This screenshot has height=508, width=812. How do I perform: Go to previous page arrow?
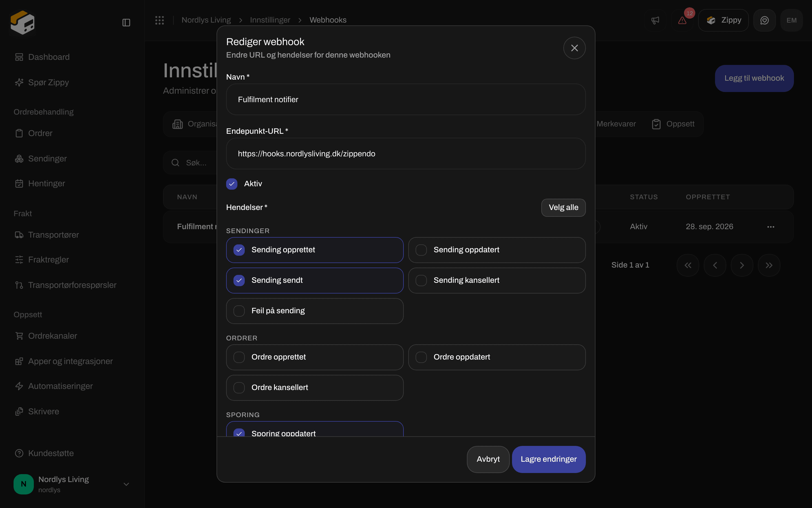(x=715, y=265)
